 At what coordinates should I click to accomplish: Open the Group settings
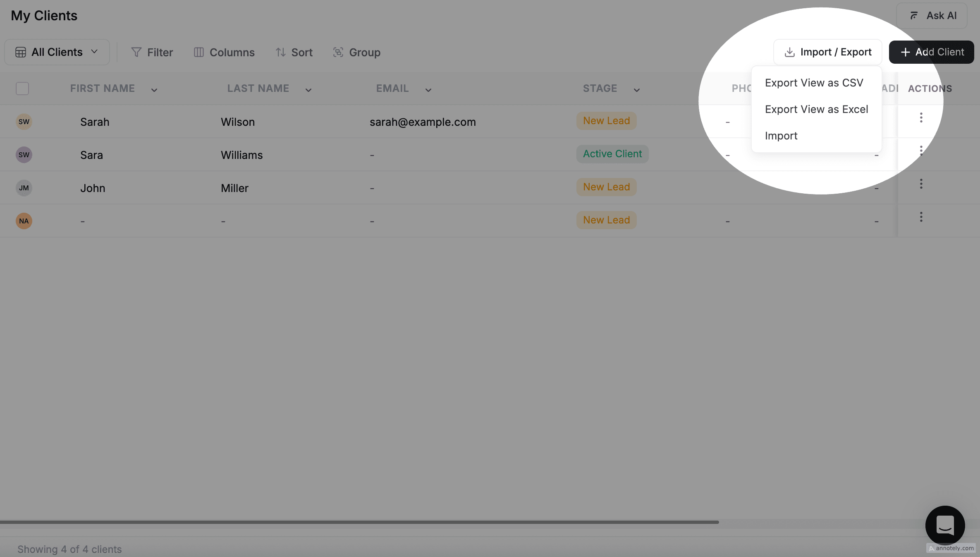tap(356, 52)
